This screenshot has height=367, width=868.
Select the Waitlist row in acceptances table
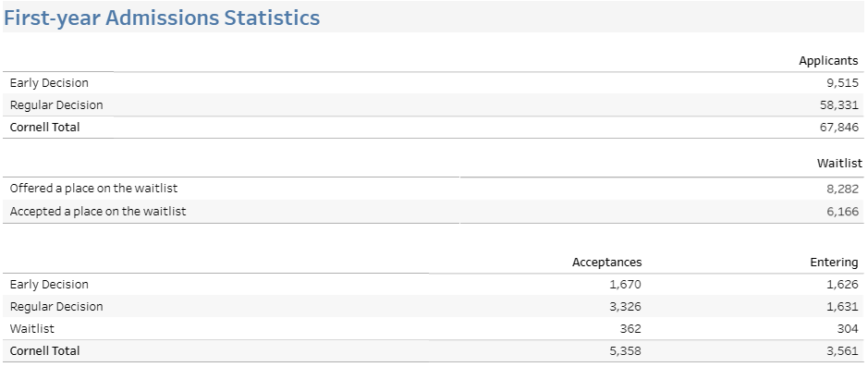[434, 329]
